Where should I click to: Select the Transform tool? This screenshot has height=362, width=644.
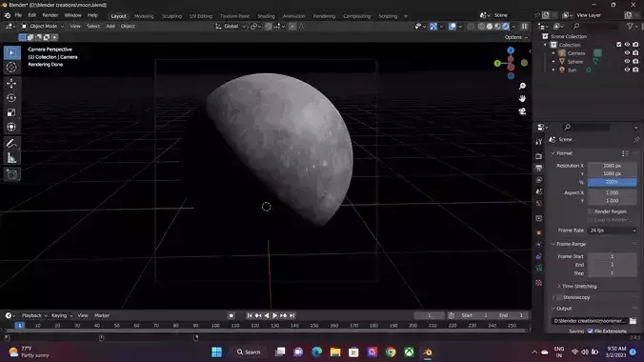(x=11, y=127)
